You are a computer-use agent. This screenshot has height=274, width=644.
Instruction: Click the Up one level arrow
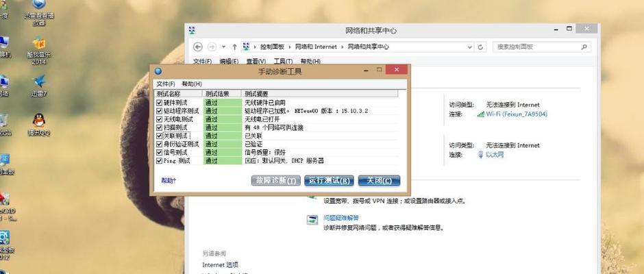click(234, 47)
